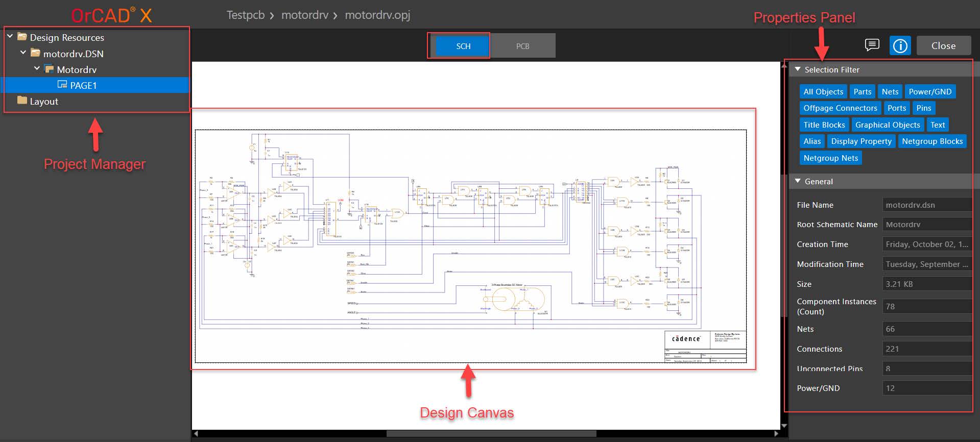Screen dimensions: 980x442
Task: Click the Layout folder icon
Action: [22, 101]
